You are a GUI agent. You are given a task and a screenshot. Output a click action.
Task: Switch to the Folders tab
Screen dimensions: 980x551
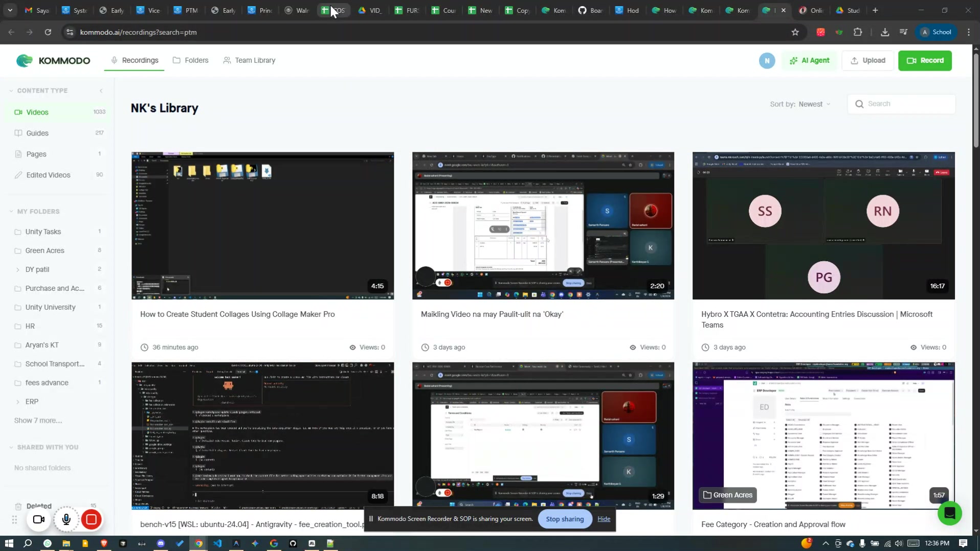pos(191,60)
